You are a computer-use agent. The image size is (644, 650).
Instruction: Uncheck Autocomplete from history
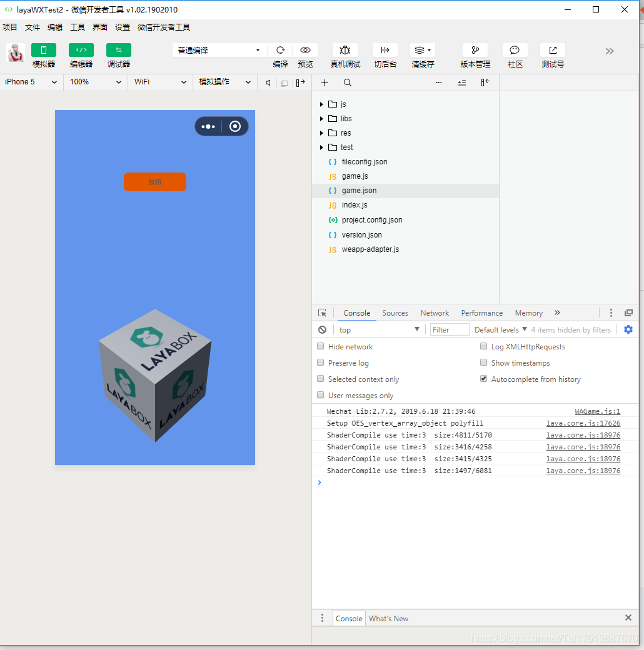pyautogui.click(x=483, y=379)
